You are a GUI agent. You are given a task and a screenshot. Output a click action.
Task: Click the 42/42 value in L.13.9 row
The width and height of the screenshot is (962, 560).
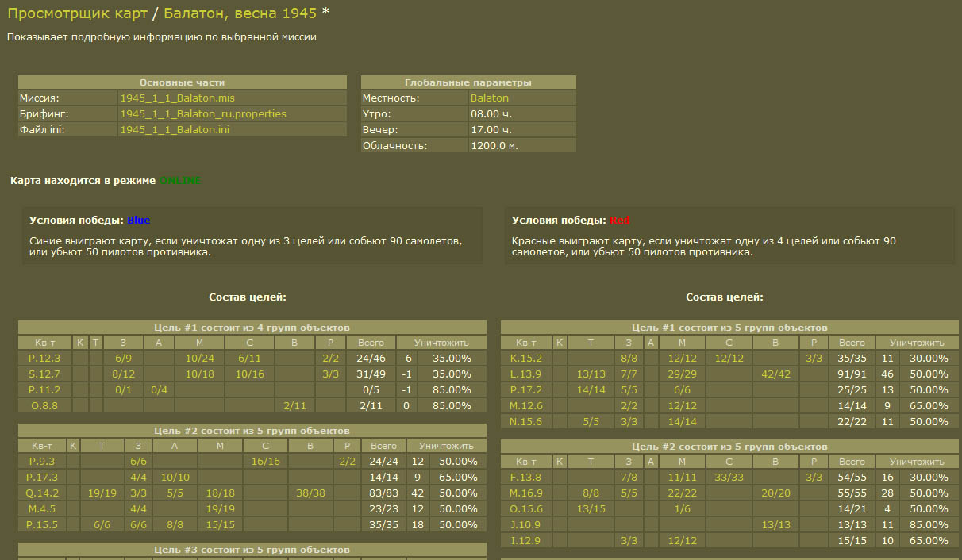[776, 374]
